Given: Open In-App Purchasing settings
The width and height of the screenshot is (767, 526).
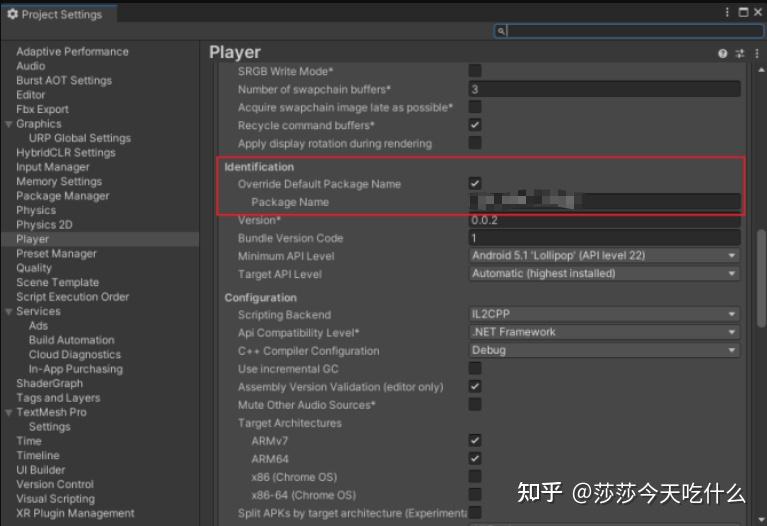Looking at the screenshot, I should tap(76, 369).
